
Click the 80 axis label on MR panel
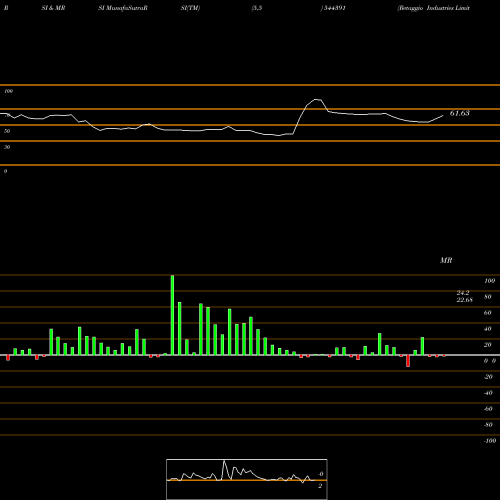click(x=488, y=297)
